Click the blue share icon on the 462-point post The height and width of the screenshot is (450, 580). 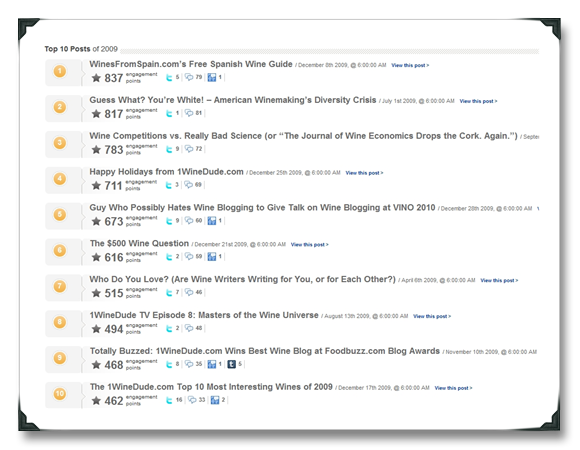[x=215, y=400]
